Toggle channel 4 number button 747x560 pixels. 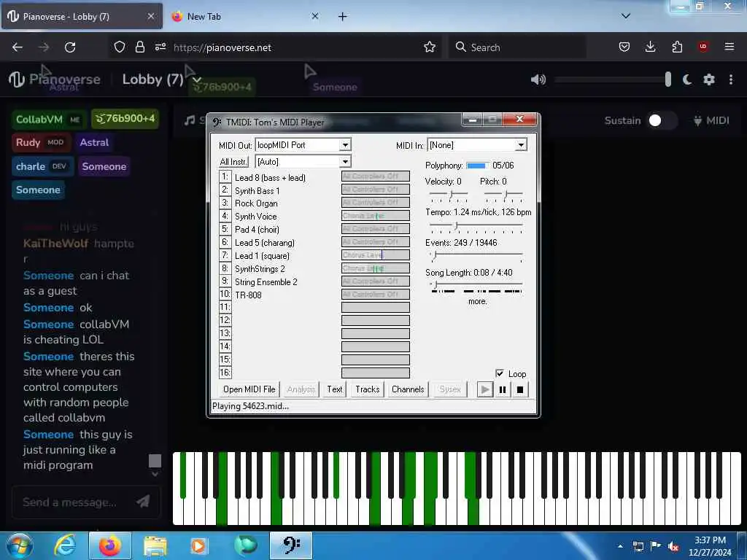[x=225, y=216]
